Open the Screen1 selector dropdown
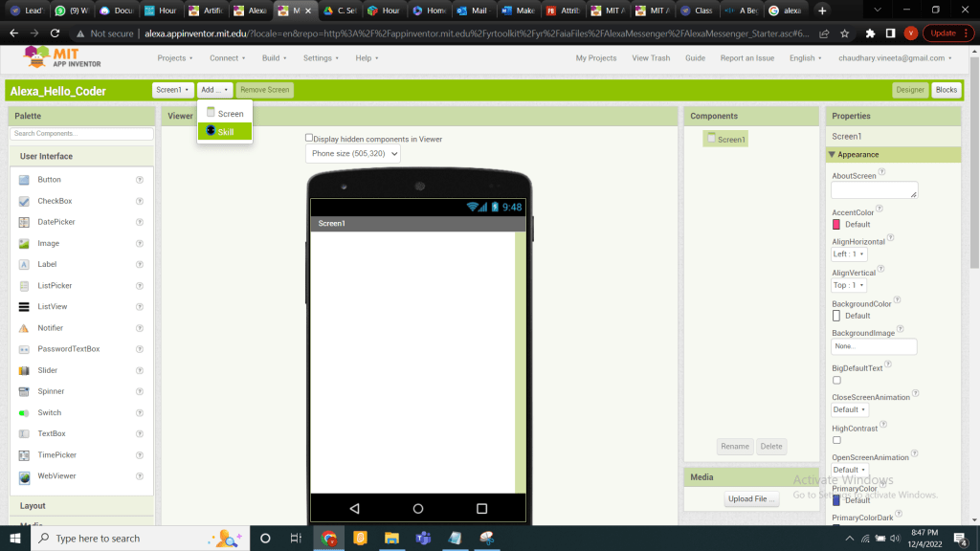 173,90
